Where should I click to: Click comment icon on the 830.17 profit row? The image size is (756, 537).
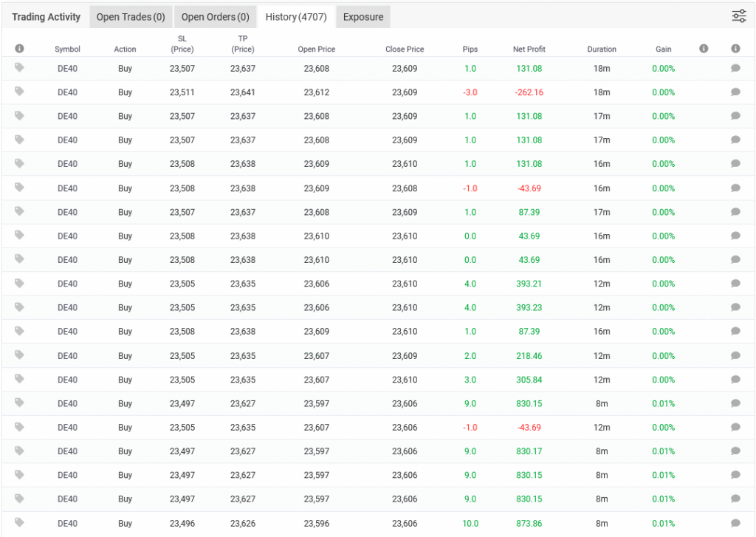point(735,451)
